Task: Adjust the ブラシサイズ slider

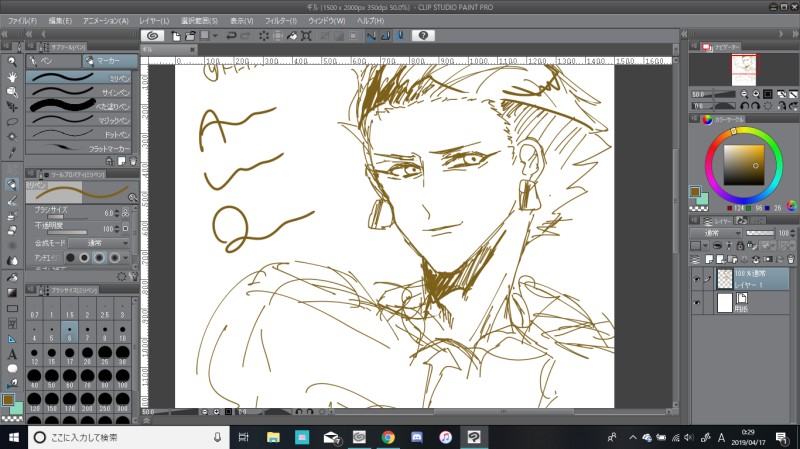Action: point(66,217)
